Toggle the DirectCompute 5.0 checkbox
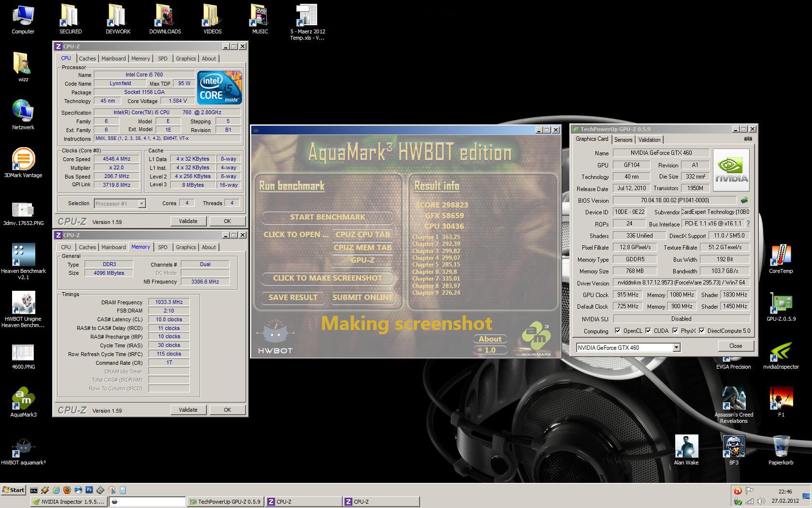This screenshot has height=508, width=812. (702, 331)
